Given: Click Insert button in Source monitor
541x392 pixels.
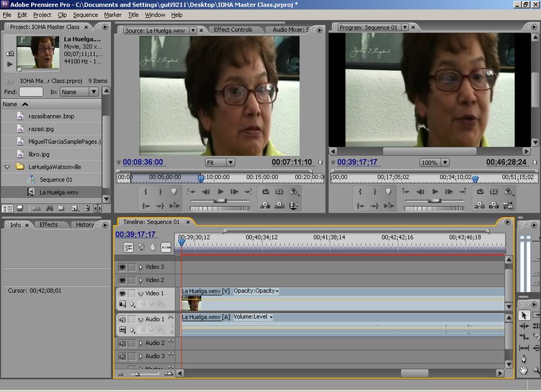Looking at the screenshot, I should coord(265,206).
